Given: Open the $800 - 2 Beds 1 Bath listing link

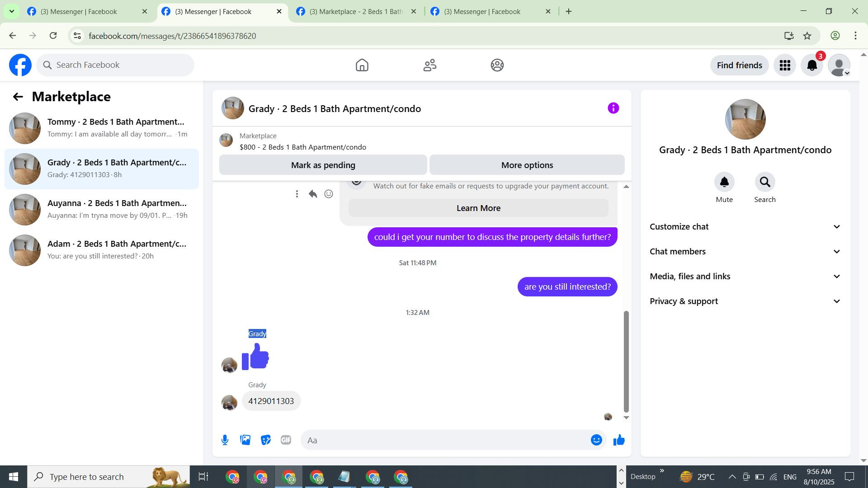Looking at the screenshot, I should point(303,147).
